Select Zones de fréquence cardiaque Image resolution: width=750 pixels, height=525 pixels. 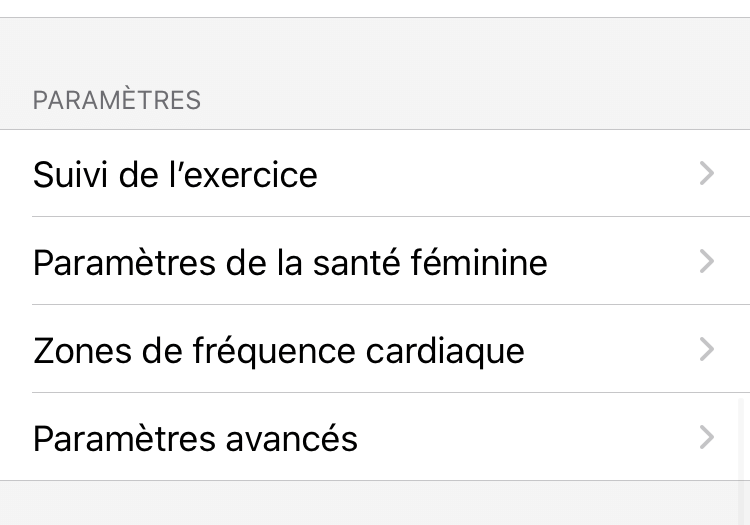[x=278, y=351]
